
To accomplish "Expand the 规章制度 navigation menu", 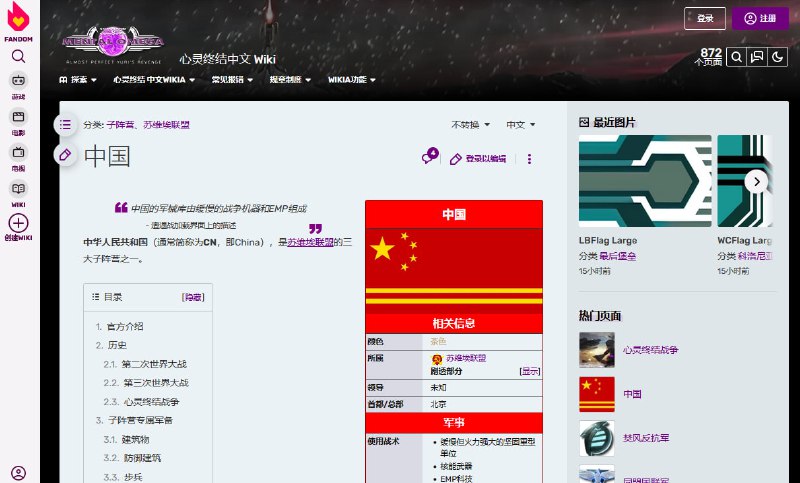I will (x=290, y=80).
